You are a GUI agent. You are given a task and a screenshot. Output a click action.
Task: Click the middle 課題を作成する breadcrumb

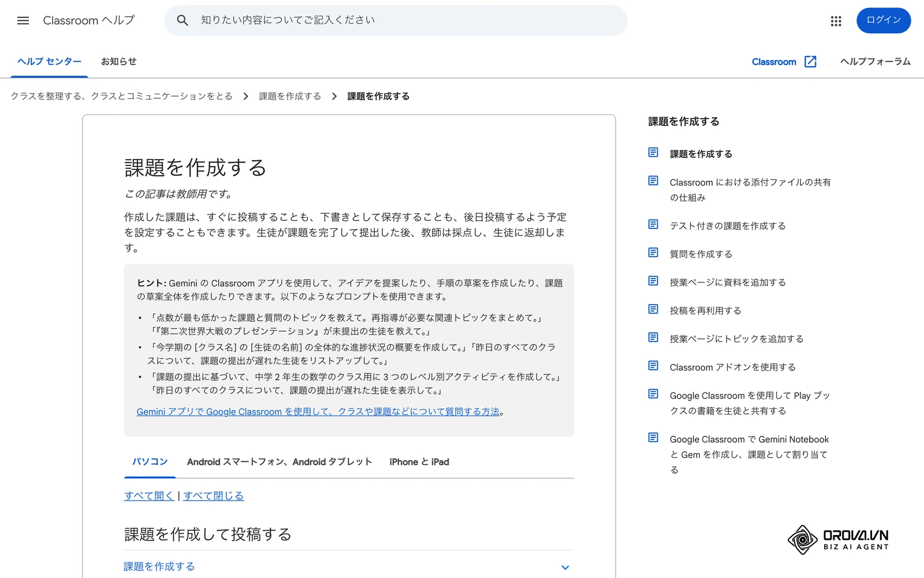click(x=290, y=96)
